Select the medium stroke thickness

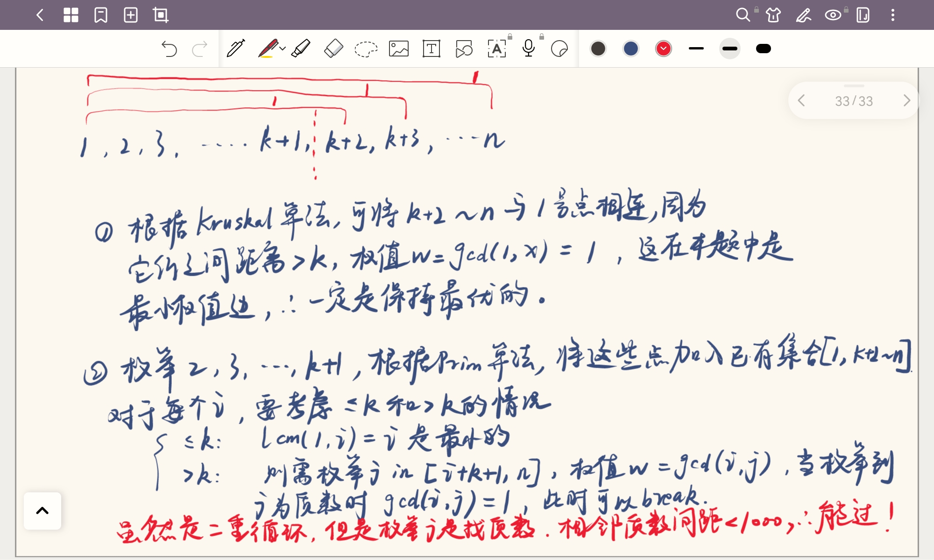pos(729,49)
